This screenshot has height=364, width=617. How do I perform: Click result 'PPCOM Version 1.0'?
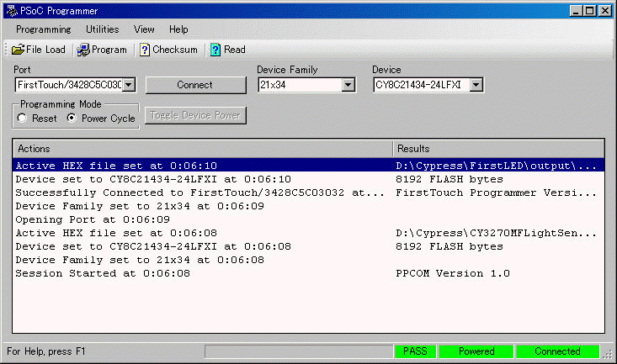453,273
